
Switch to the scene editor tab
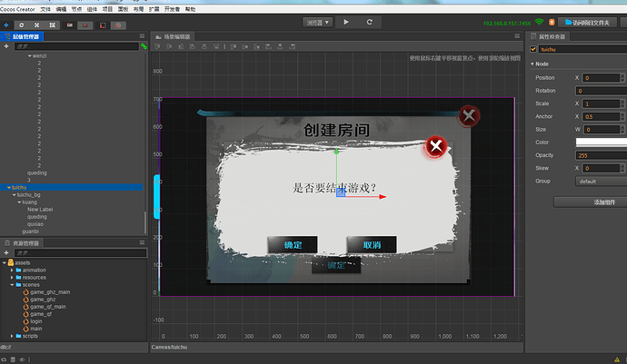pyautogui.click(x=173, y=36)
